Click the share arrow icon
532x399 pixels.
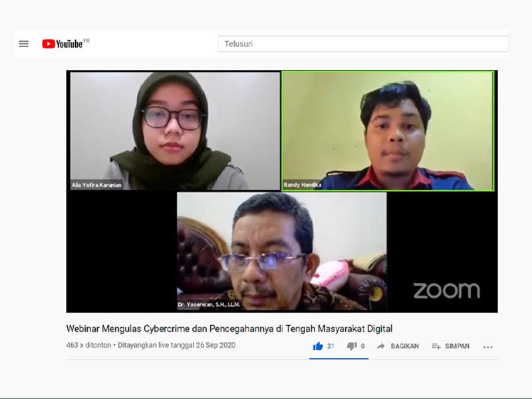tap(380, 346)
